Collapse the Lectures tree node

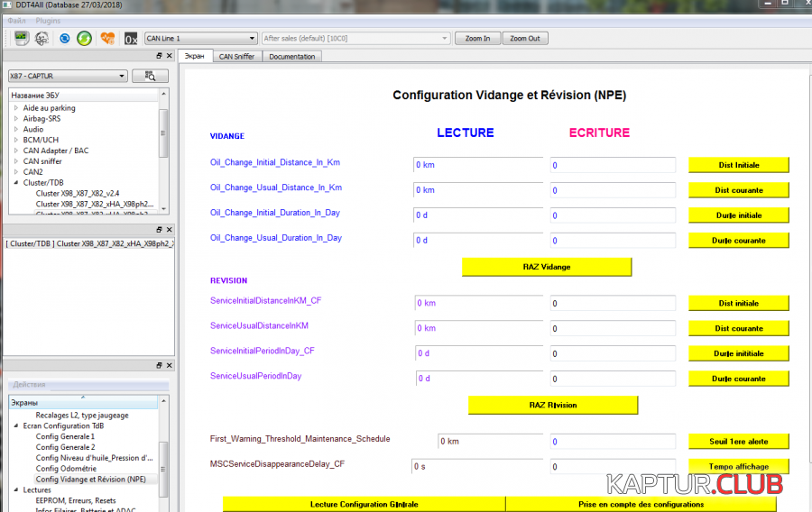click(x=16, y=489)
